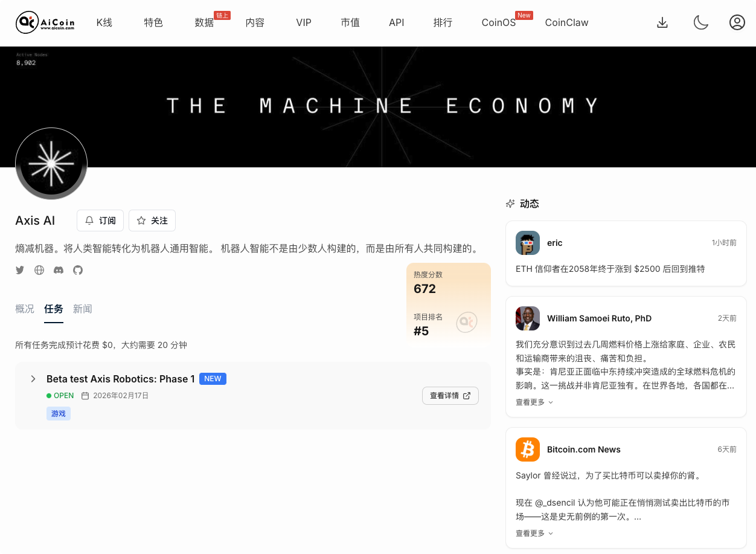The image size is (756, 554).
Task: Click the task date 2026年02月17日
Action: [121, 396]
